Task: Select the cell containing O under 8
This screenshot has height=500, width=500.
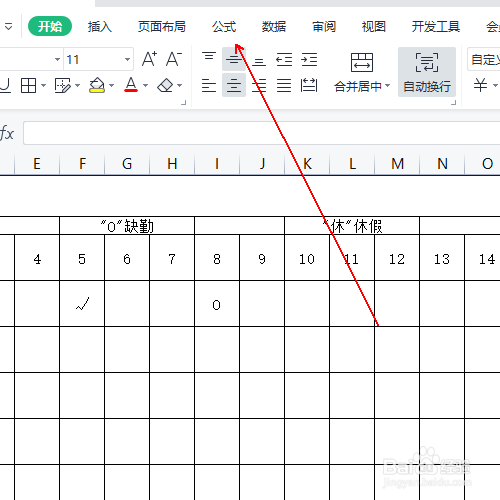Action: tap(217, 304)
